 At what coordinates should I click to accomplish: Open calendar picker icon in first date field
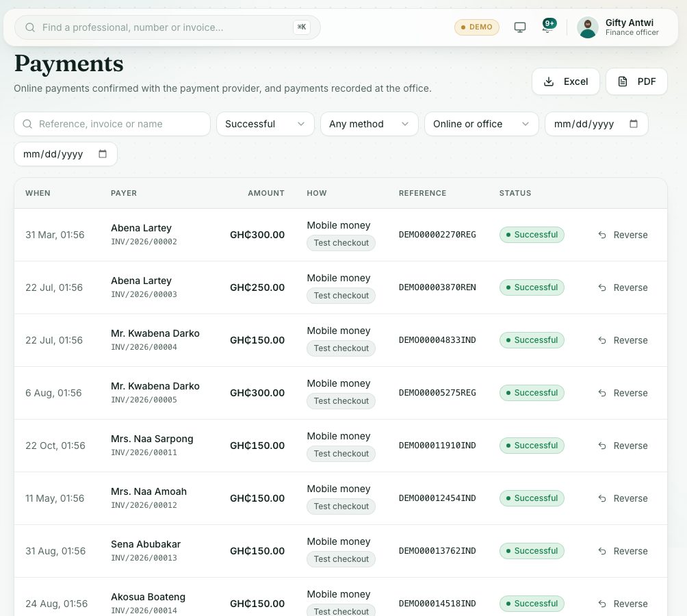click(633, 124)
